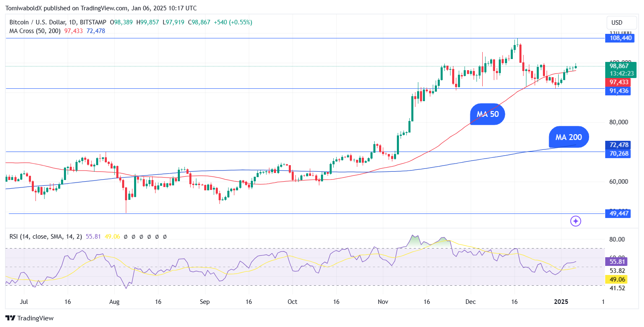Click the MA 200 callout bubble
Viewport: 644px width, 327px height.
point(569,137)
